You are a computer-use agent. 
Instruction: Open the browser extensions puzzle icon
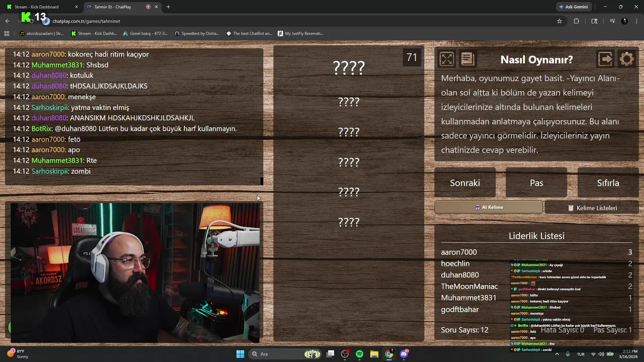(576, 21)
